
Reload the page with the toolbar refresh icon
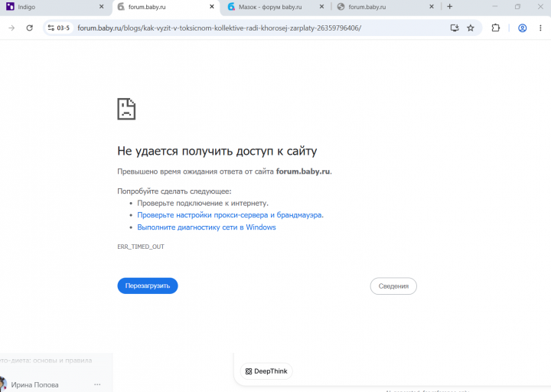(x=30, y=28)
